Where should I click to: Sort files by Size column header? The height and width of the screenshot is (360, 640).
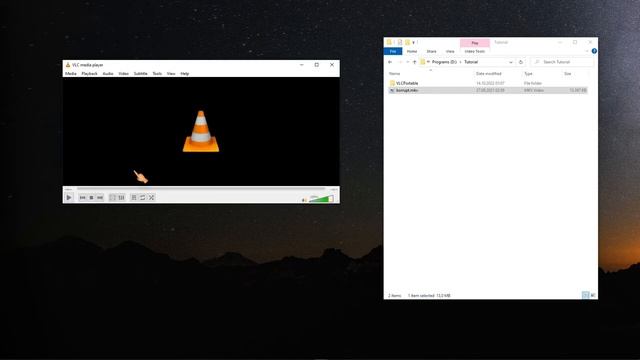pos(567,73)
